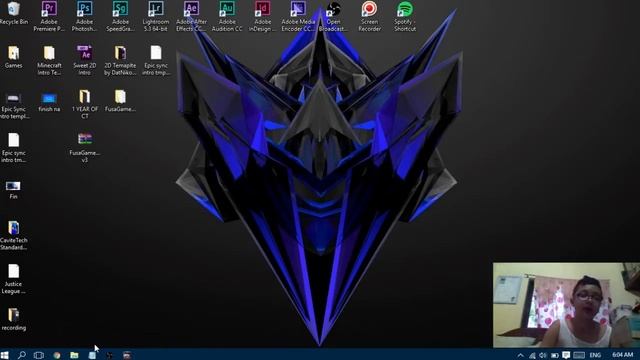Launch Lightroom 5.3 64-bit shortcut
The height and width of the screenshot is (360, 640).
156,16
